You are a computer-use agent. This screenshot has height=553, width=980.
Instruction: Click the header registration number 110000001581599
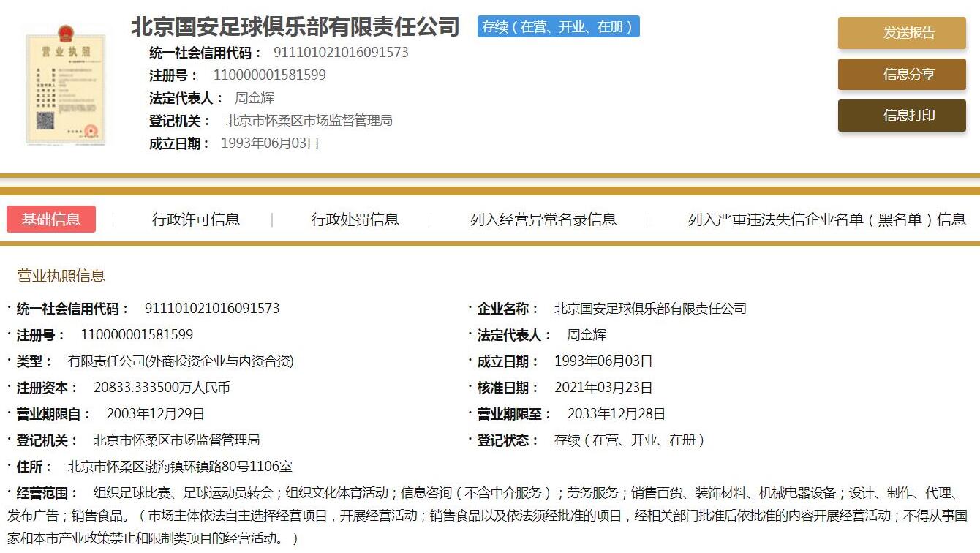point(269,75)
